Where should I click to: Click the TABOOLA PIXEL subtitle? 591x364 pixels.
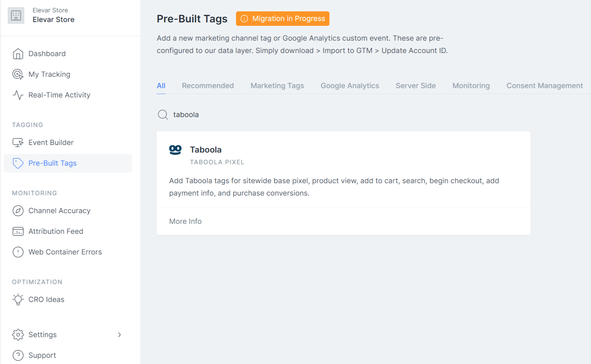click(x=217, y=162)
